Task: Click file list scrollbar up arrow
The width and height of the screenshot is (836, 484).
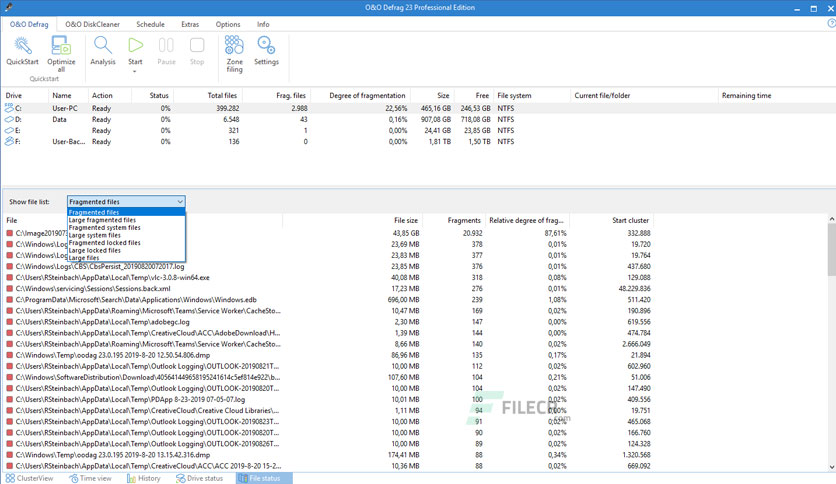Action: (x=831, y=219)
